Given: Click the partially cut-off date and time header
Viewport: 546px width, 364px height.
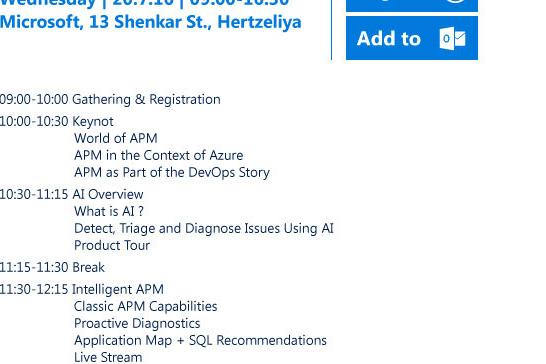Looking at the screenshot, I should point(145,3).
